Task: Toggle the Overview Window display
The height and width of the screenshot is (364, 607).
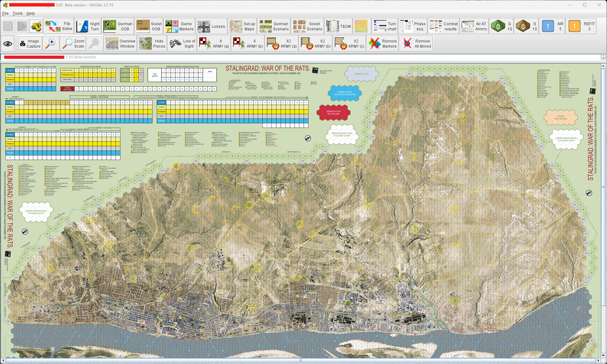Action: click(x=120, y=43)
